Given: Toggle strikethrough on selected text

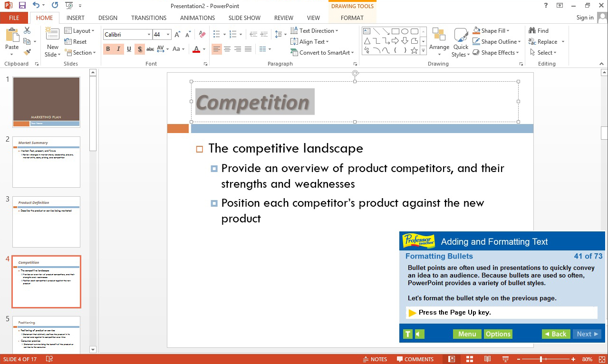Looking at the screenshot, I should [x=150, y=49].
